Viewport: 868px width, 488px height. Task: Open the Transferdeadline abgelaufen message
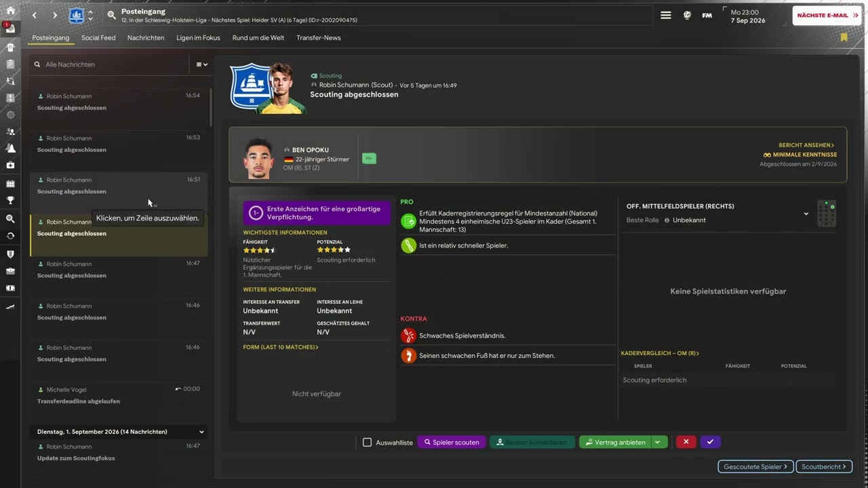pos(119,403)
